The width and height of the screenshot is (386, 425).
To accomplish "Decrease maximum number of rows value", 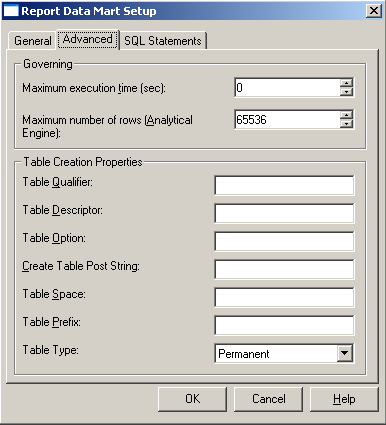I will (347, 124).
